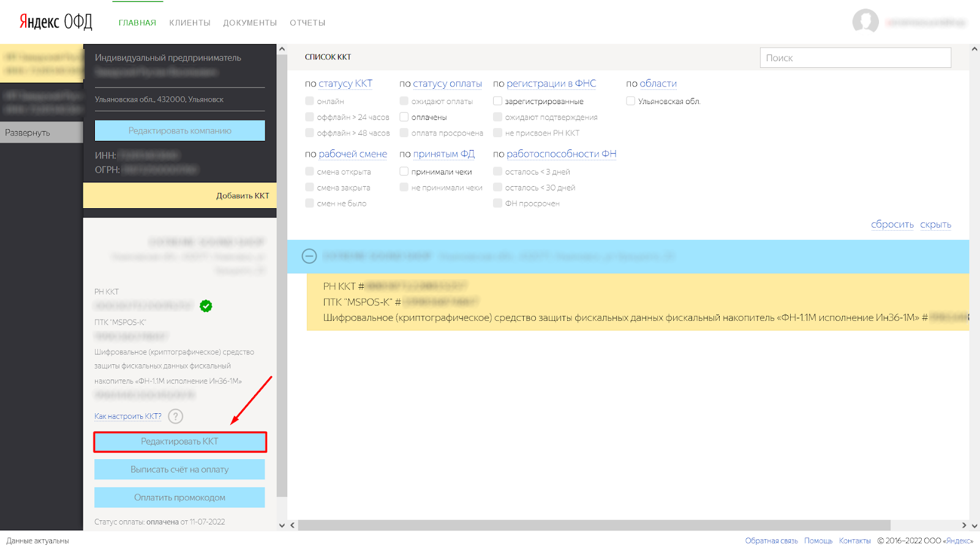Click the рабочей смене heading link
This screenshot has width=980, height=551.
(353, 154)
